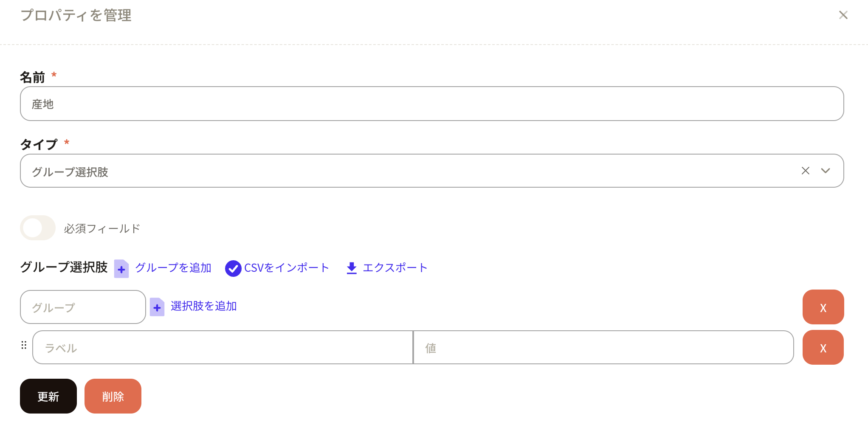
Task: Click the plus icon beside 選択肢を追加
Action: click(x=157, y=307)
